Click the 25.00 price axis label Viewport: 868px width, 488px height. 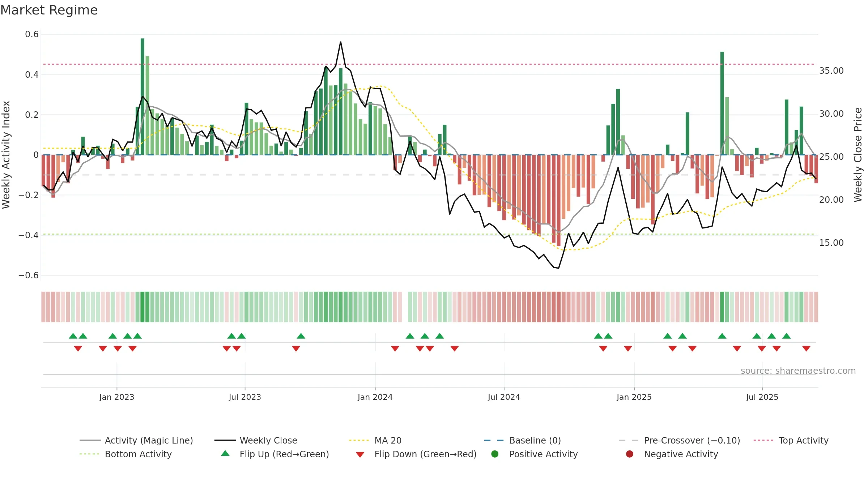pyautogui.click(x=831, y=157)
